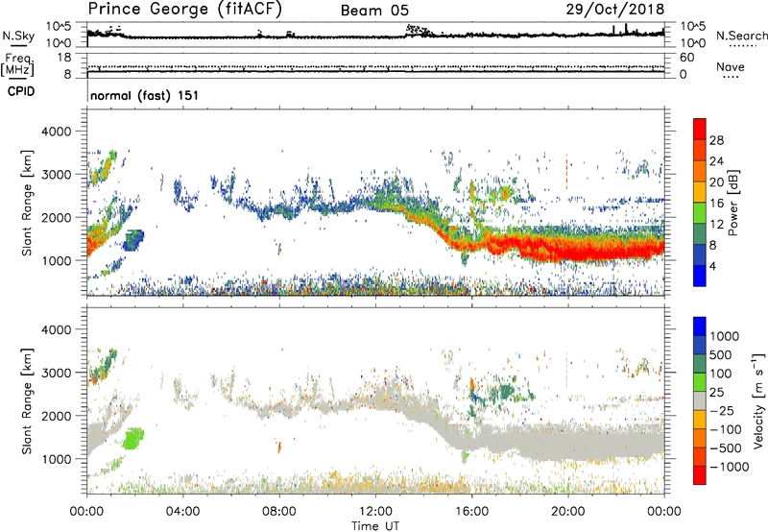Click the 'Prince George (fitACF)' title
Viewport: 768px width, 532px height.
coord(185,10)
